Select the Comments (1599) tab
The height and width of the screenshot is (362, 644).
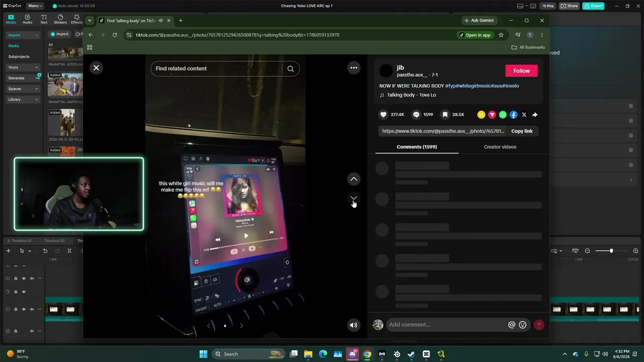point(417,147)
